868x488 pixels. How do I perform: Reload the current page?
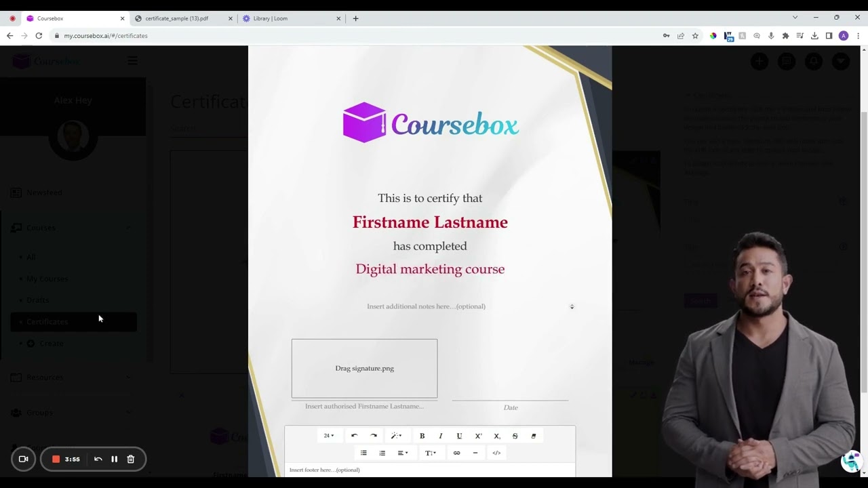[x=39, y=36]
